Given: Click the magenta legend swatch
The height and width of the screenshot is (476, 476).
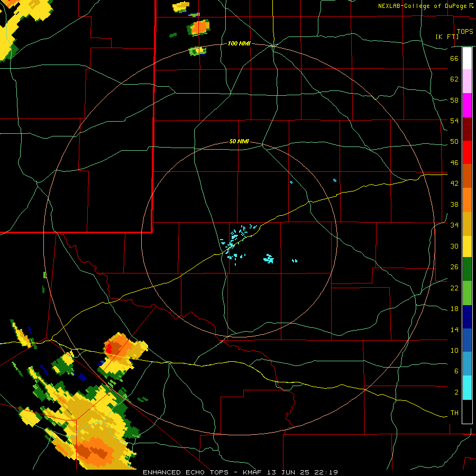Looking at the screenshot, I should click(467, 105).
